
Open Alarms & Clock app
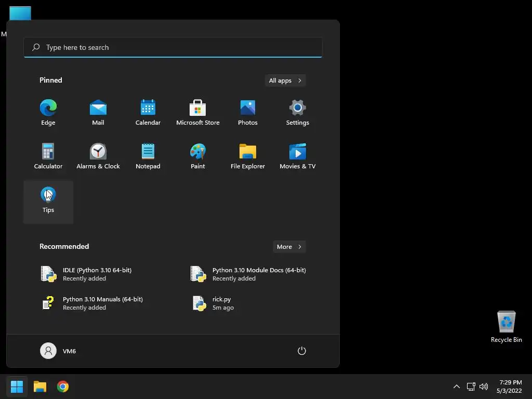click(x=98, y=156)
